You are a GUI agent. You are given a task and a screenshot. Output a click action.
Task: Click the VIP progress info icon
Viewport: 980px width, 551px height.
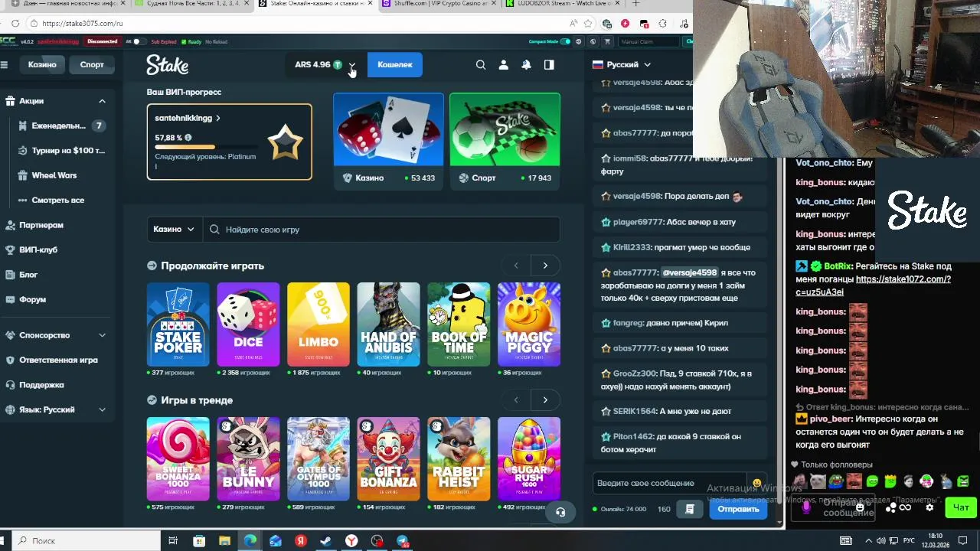(x=188, y=138)
